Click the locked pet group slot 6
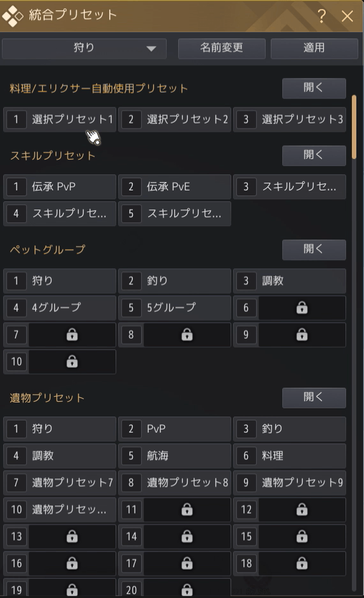The image size is (364, 598). pyautogui.click(x=289, y=308)
